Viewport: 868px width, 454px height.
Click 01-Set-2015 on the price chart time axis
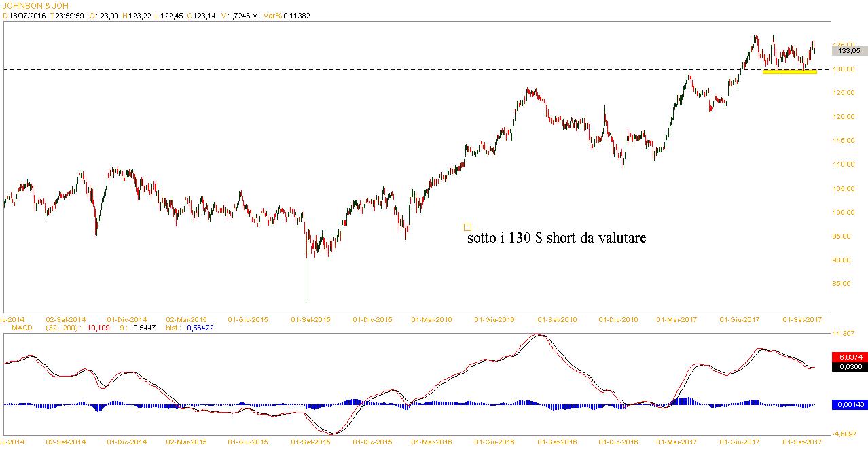311,319
